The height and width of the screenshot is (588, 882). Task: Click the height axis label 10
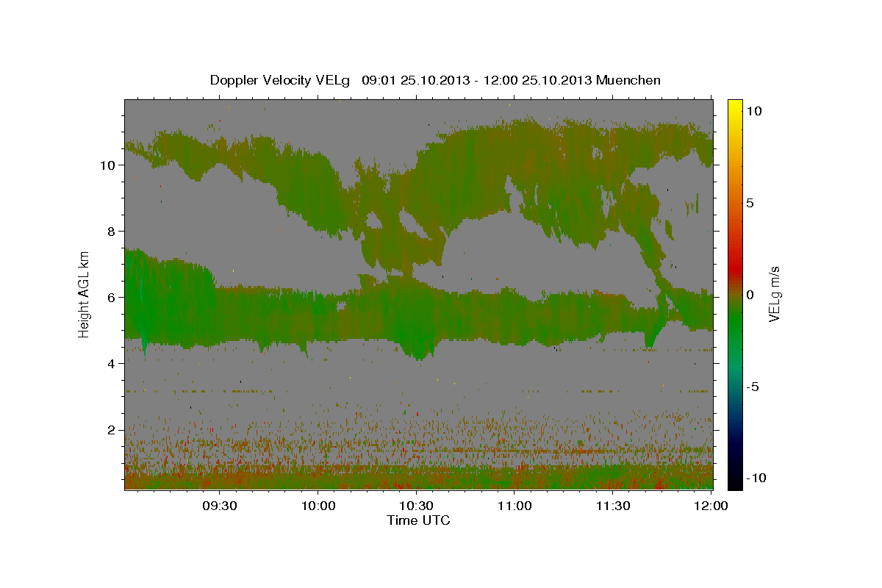click(x=108, y=165)
